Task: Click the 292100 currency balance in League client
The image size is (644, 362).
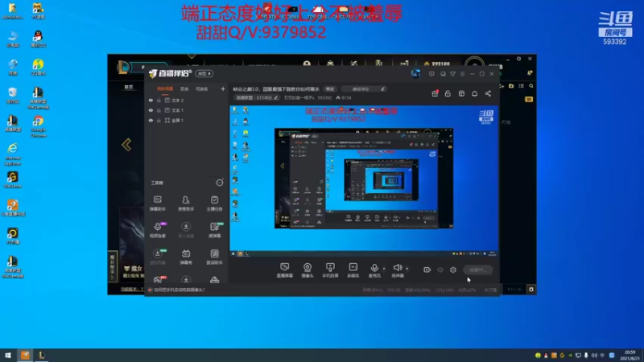Action: point(437,64)
